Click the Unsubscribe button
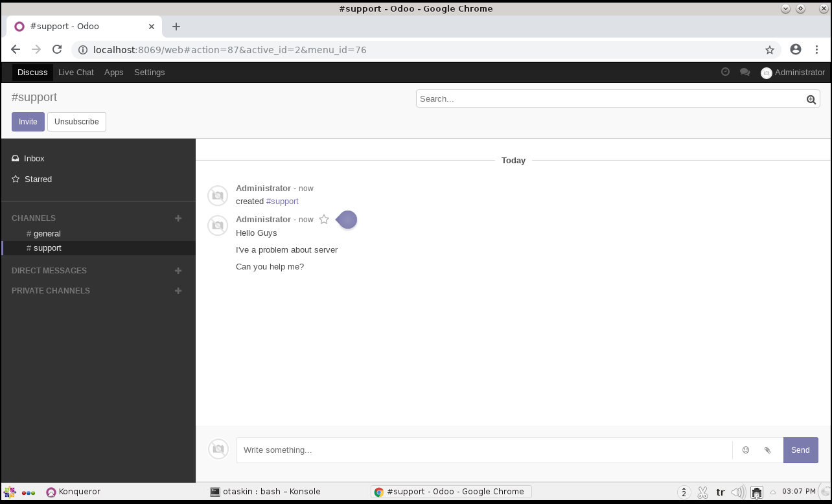 (x=76, y=122)
